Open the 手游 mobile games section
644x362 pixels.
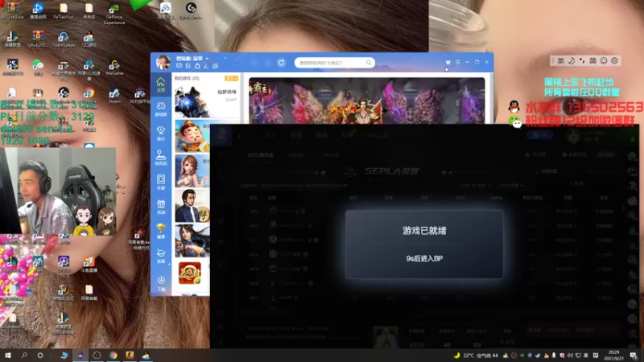[160, 183]
